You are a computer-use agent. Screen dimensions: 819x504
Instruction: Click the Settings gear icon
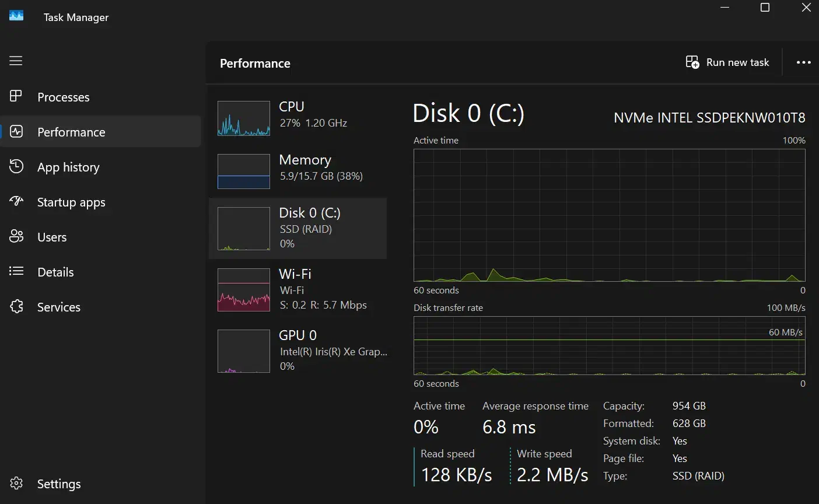tap(16, 484)
